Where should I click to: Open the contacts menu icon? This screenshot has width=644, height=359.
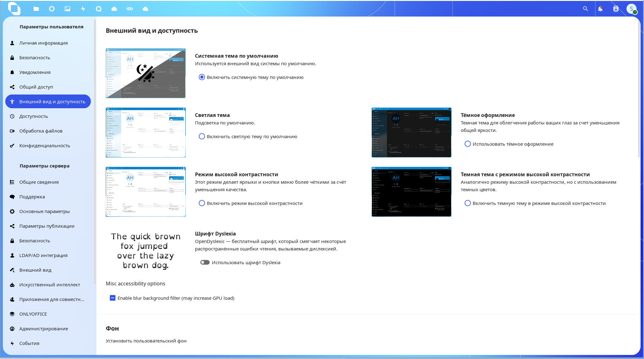(616, 9)
